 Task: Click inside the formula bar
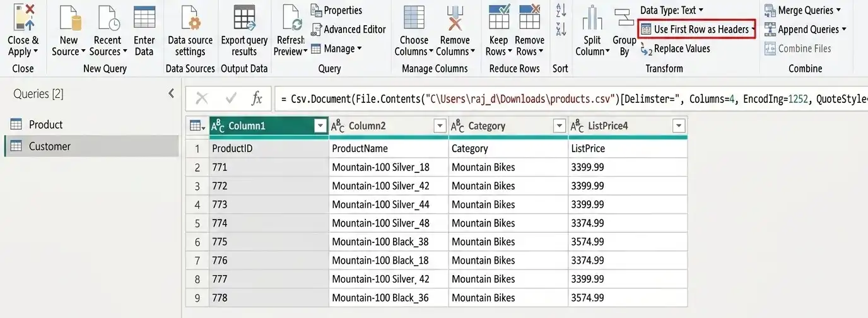coord(571,98)
